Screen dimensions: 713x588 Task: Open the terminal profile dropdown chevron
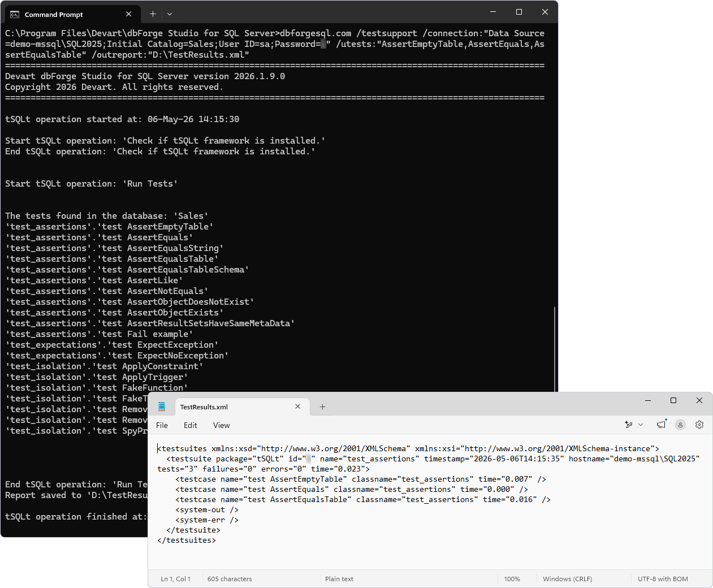point(170,14)
